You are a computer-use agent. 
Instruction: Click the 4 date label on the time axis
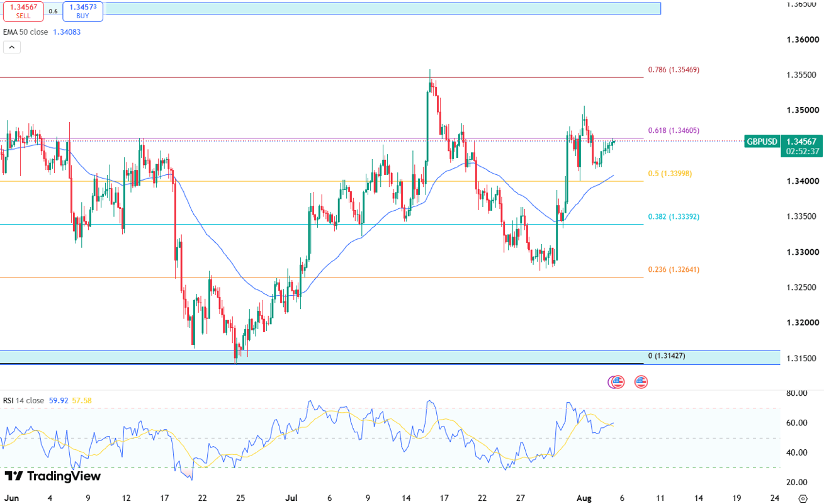pyautogui.click(x=50, y=498)
